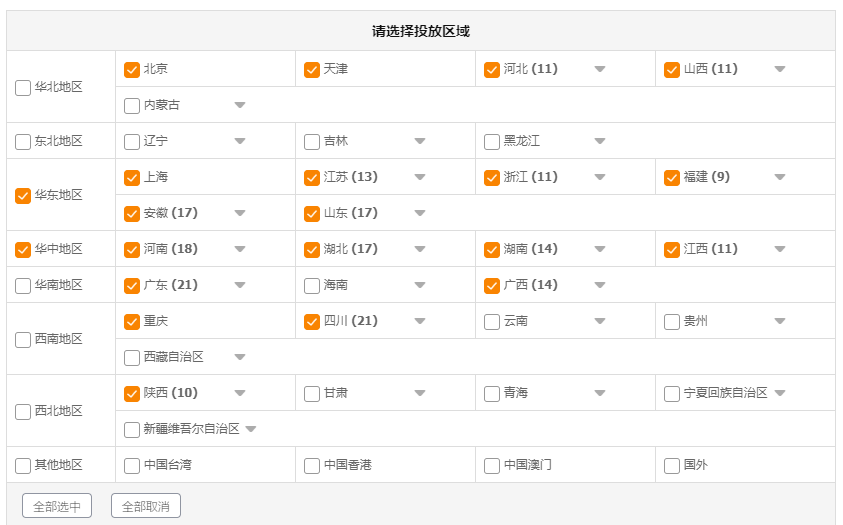Uncheck the 北京 checkbox

[132, 70]
